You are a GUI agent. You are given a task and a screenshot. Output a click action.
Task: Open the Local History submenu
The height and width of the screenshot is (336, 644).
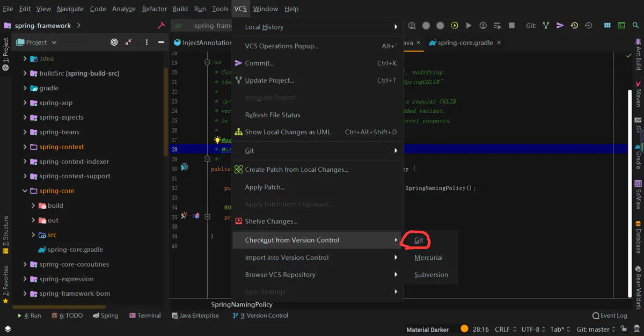pos(317,27)
